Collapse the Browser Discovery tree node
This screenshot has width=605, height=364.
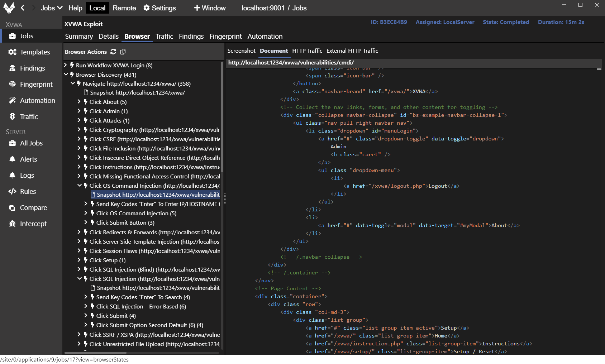[66, 75]
